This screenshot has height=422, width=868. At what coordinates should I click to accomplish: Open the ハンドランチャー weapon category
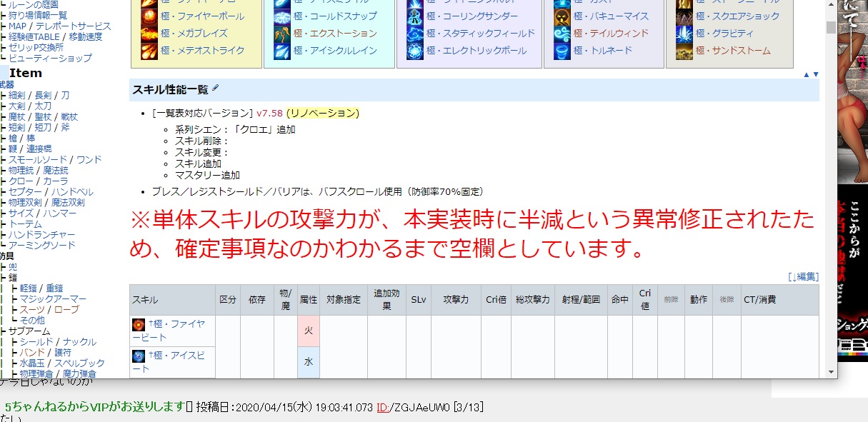(41, 235)
